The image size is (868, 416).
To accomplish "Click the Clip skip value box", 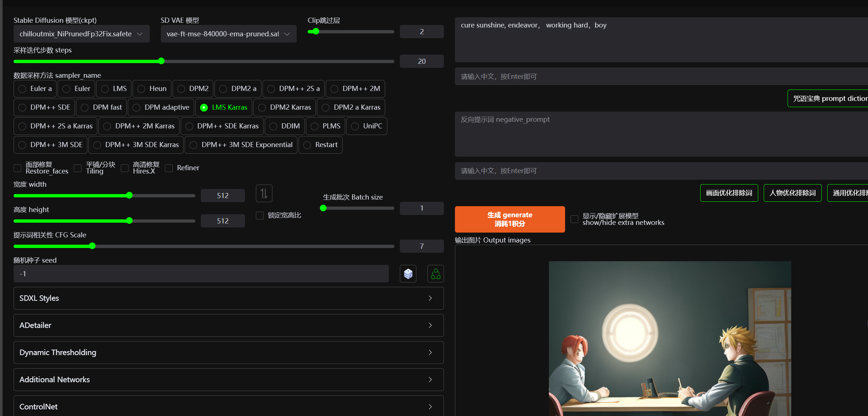I will tap(422, 32).
